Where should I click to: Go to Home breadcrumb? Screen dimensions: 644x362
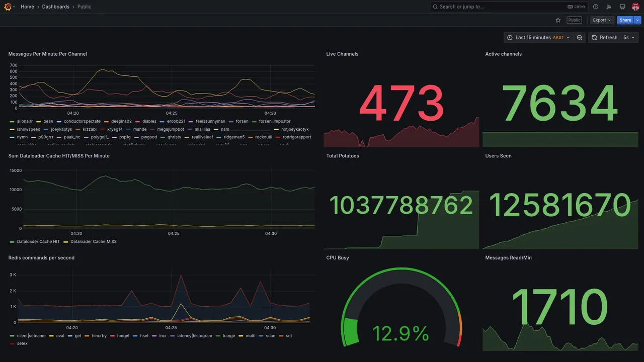[27, 7]
